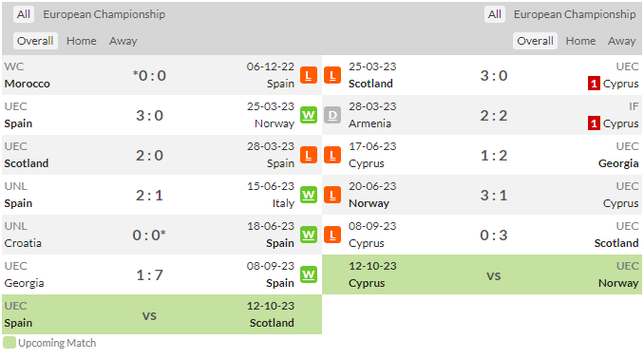This screenshot has width=644, height=359.
Task: Switch to left Away tab
Action: point(123,41)
